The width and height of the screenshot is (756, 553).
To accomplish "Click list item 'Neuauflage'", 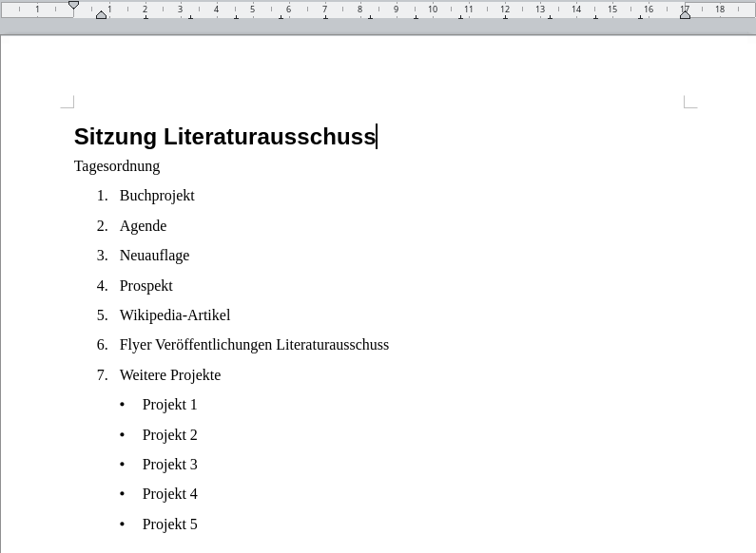I will (154, 256).
